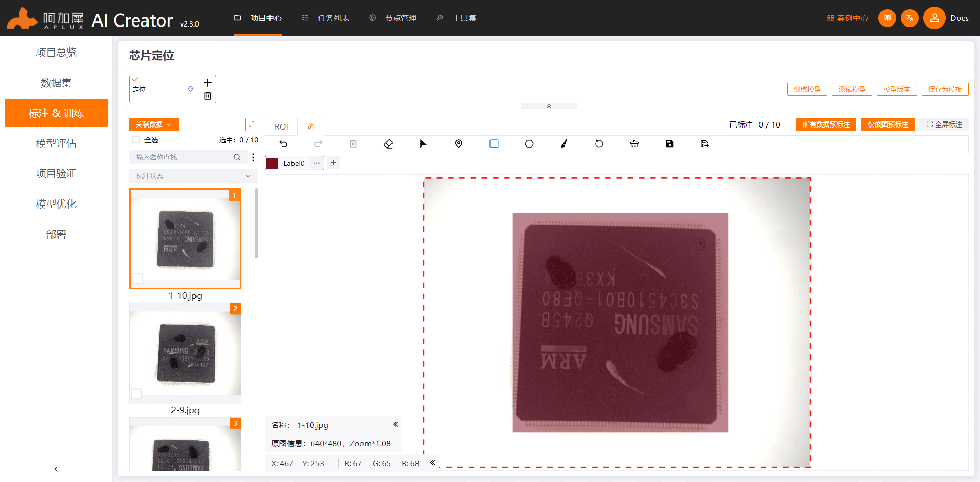Viewport: 980px width, 482px height.
Task: Open the three-dot menu beside search box
Action: click(x=253, y=157)
